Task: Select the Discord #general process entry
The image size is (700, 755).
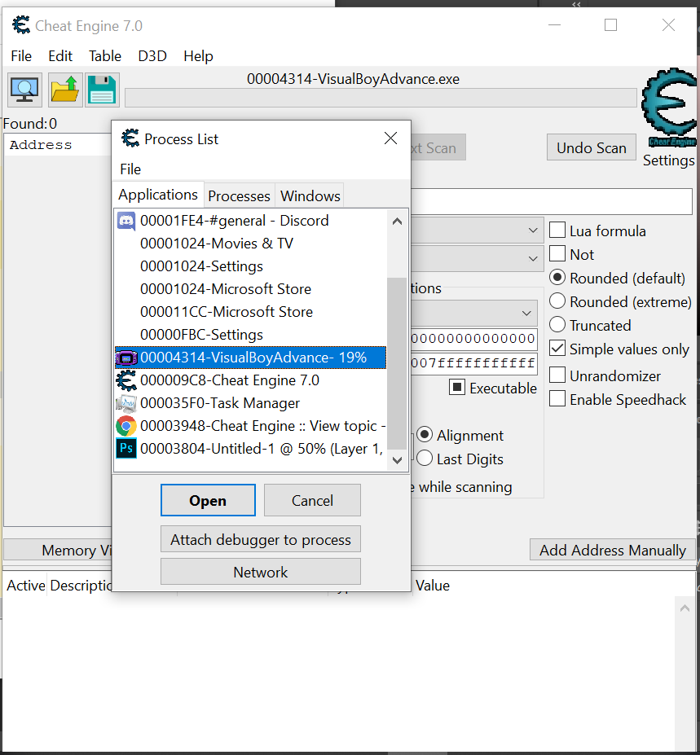Action: [x=234, y=221]
